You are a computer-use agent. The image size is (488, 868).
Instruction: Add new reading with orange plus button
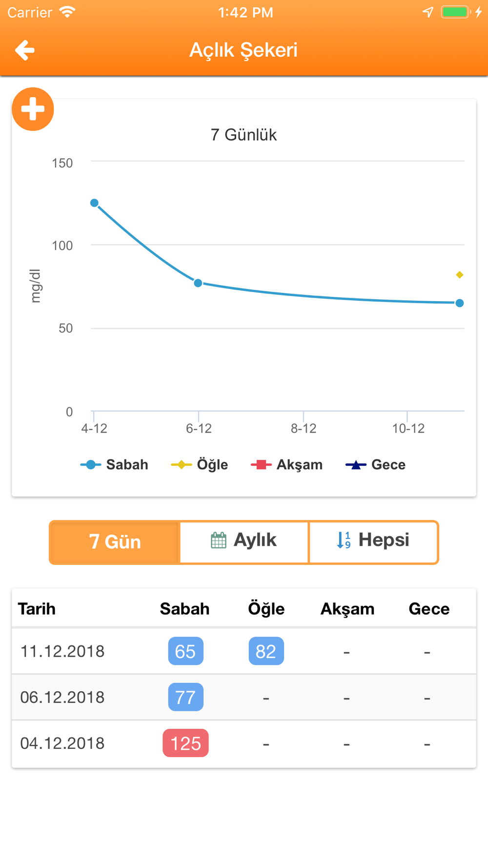(33, 109)
